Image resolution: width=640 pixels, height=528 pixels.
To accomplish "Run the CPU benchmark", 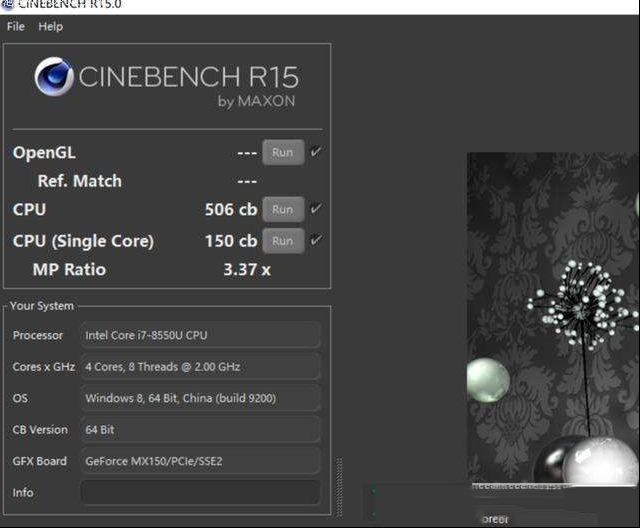I will click(x=283, y=209).
